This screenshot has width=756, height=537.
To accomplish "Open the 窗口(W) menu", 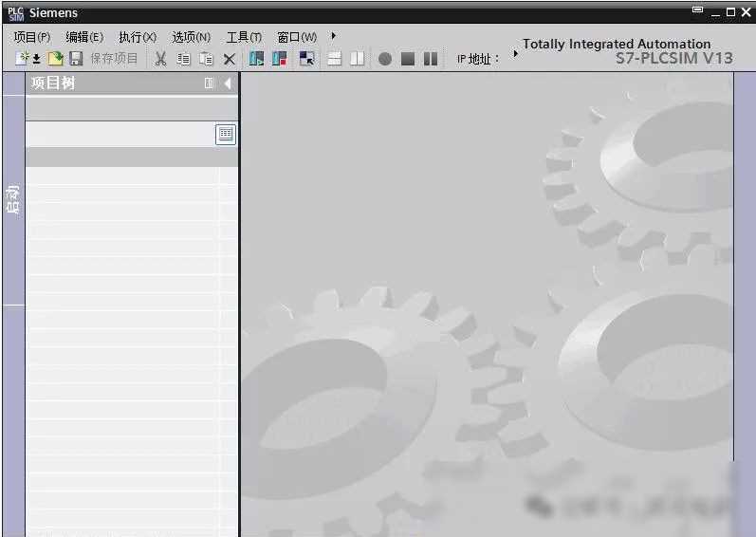I will [297, 37].
